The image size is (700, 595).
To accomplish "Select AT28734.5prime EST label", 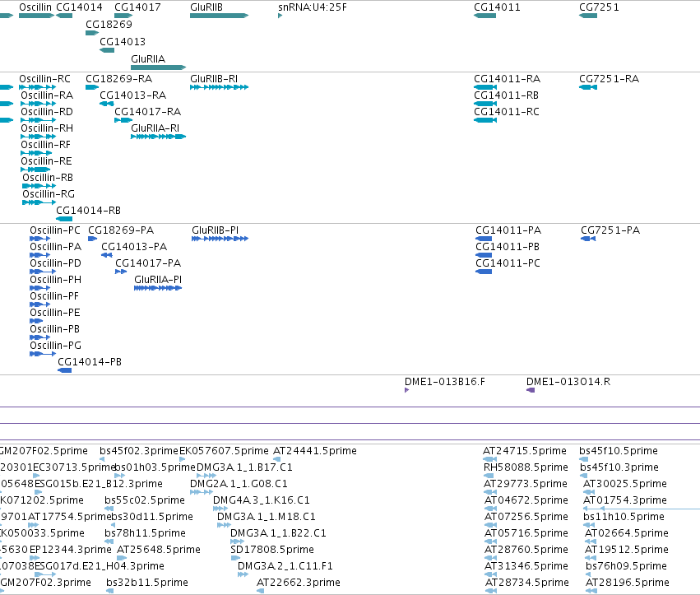I will point(527,583).
